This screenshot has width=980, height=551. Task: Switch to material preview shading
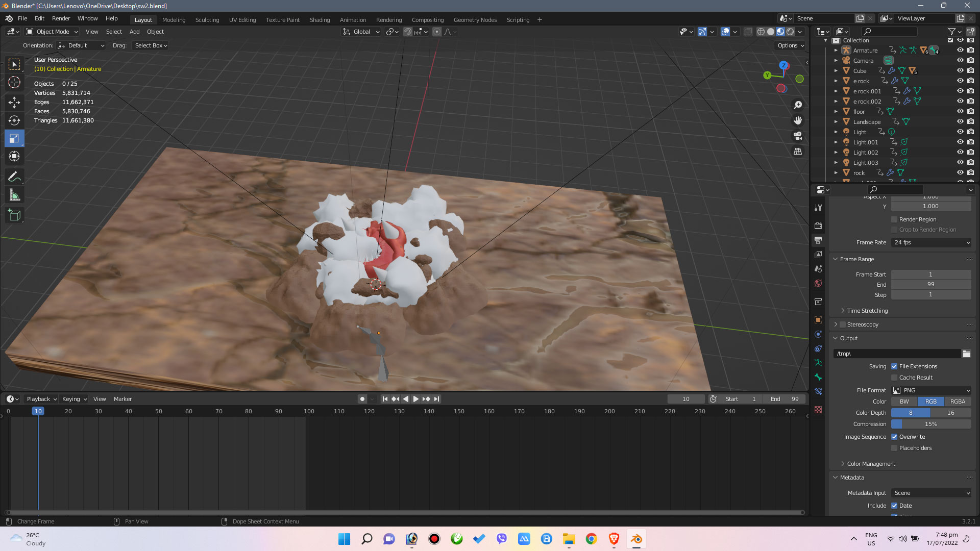coord(780,32)
